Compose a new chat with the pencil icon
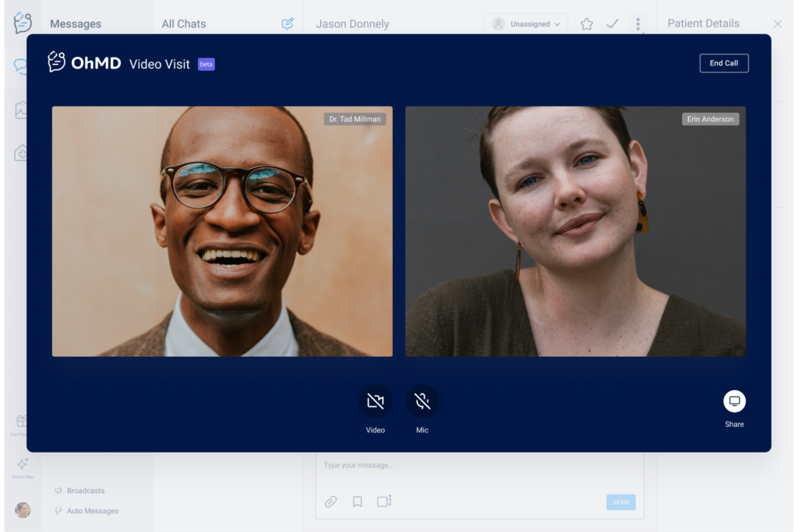This screenshot has width=798, height=532. click(x=287, y=23)
